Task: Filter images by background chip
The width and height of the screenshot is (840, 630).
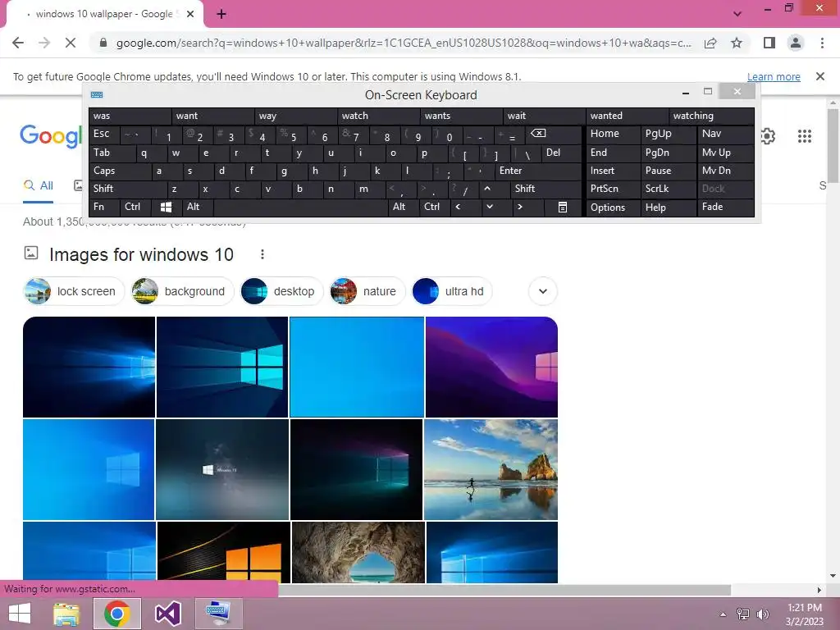Action: [x=183, y=291]
